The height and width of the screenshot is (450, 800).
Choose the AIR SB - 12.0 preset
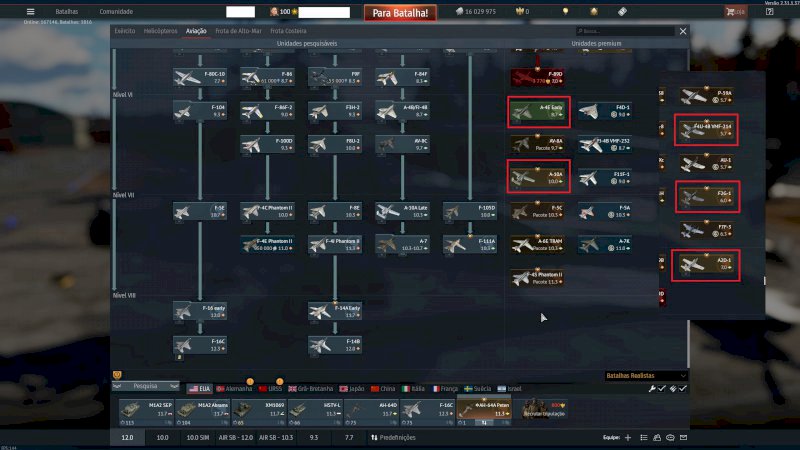pos(235,438)
